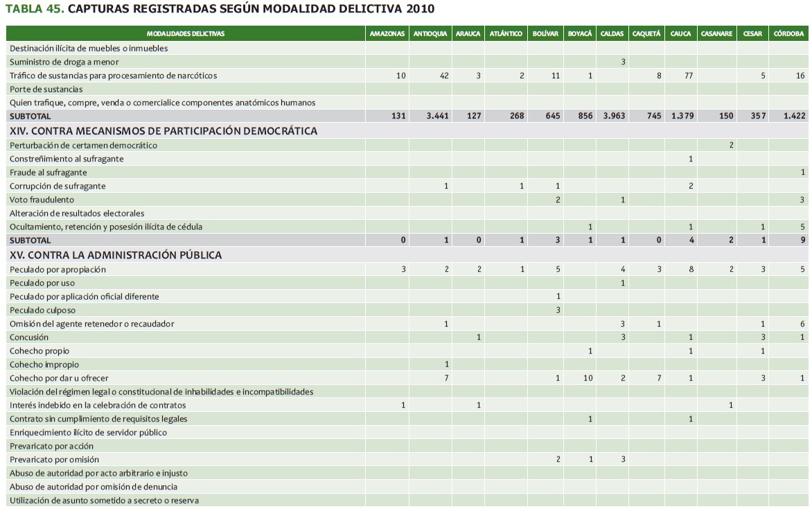Click the 'Porte de sustancias' row label

coord(46,89)
